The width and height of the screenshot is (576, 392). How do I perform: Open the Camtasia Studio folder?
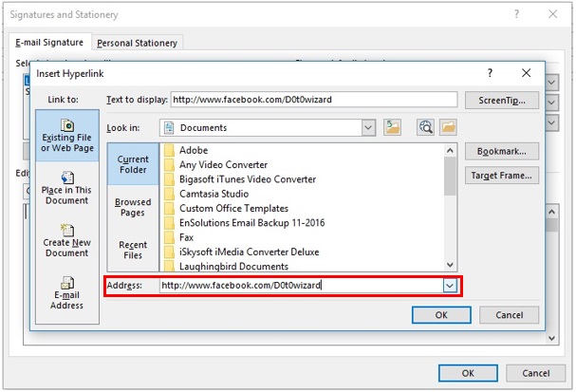click(212, 194)
